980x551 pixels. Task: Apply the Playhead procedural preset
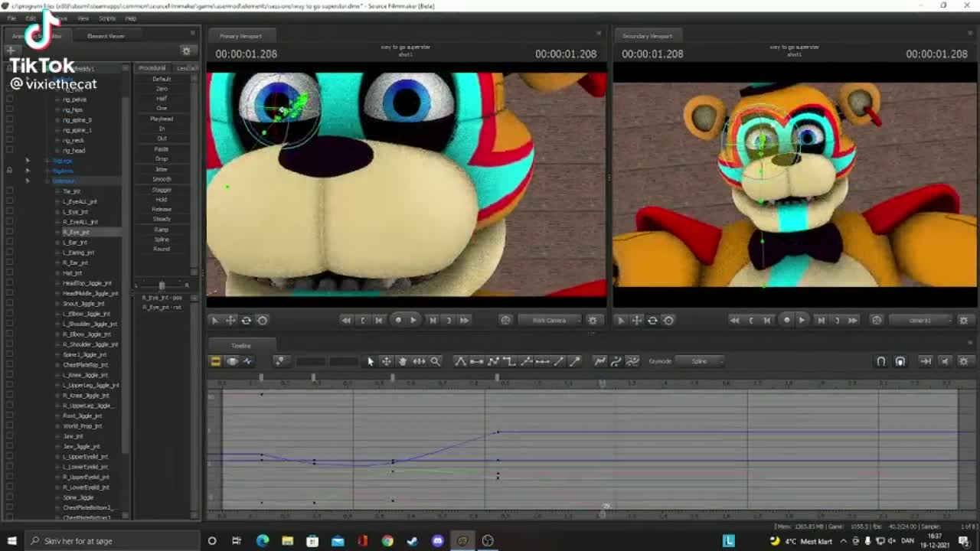[162, 119]
